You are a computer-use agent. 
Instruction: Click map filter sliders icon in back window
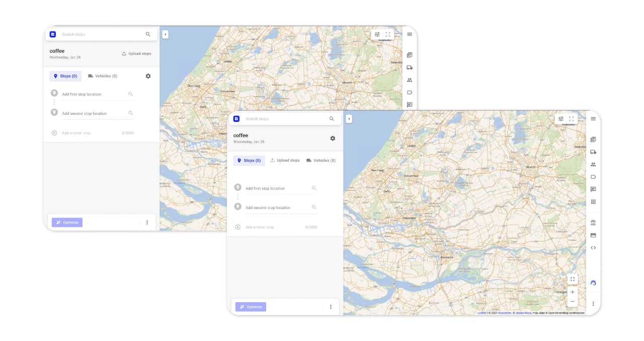[x=377, y=34]
